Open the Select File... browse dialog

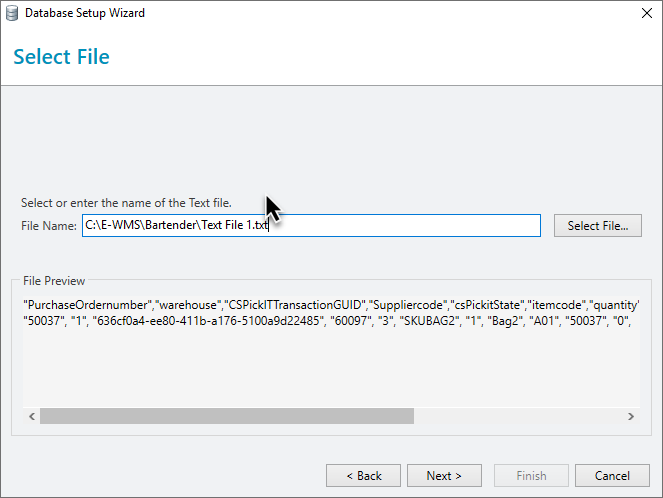point(597,226)
